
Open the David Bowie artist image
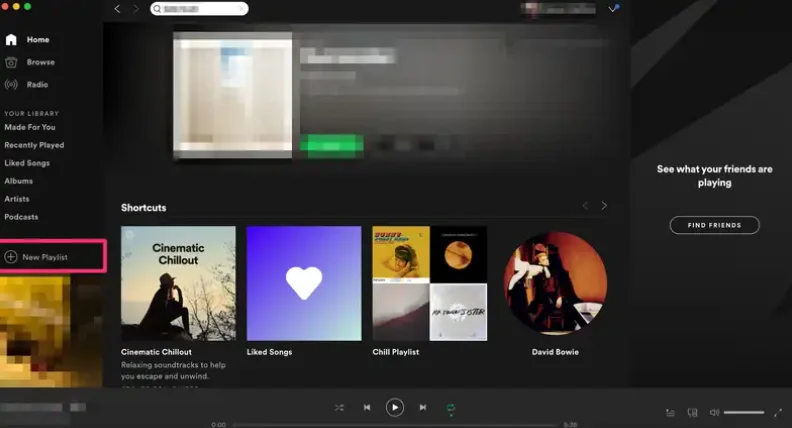tap(555, 283)
